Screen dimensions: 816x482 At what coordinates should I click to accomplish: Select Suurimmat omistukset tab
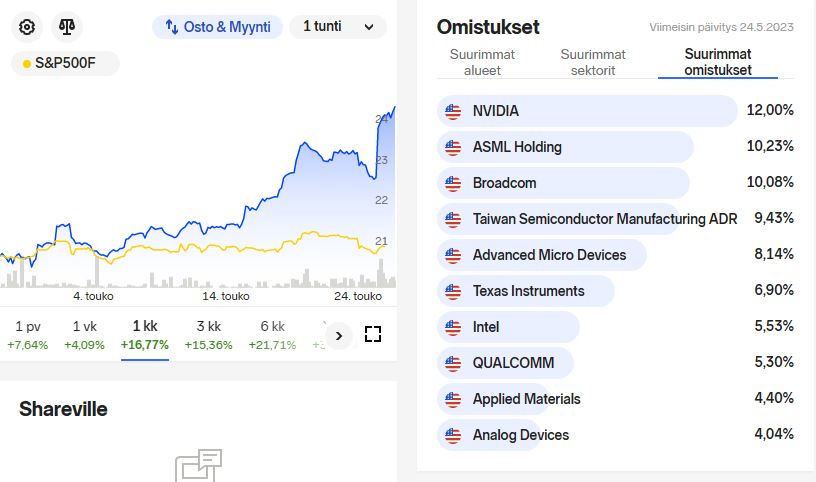coord(718,62)
